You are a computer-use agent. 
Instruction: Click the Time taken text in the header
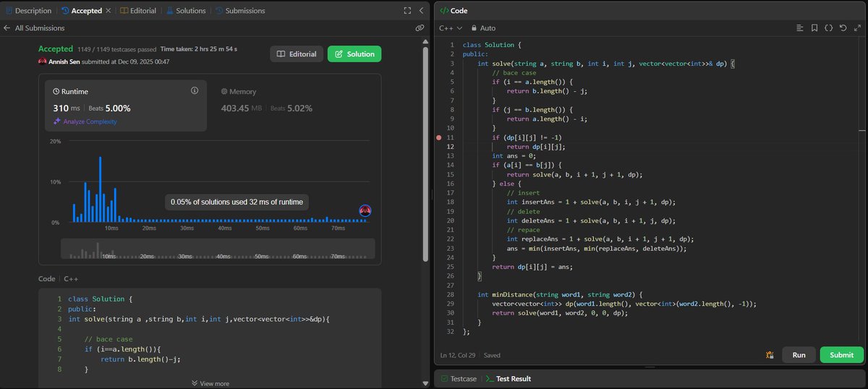pos(199,49)
